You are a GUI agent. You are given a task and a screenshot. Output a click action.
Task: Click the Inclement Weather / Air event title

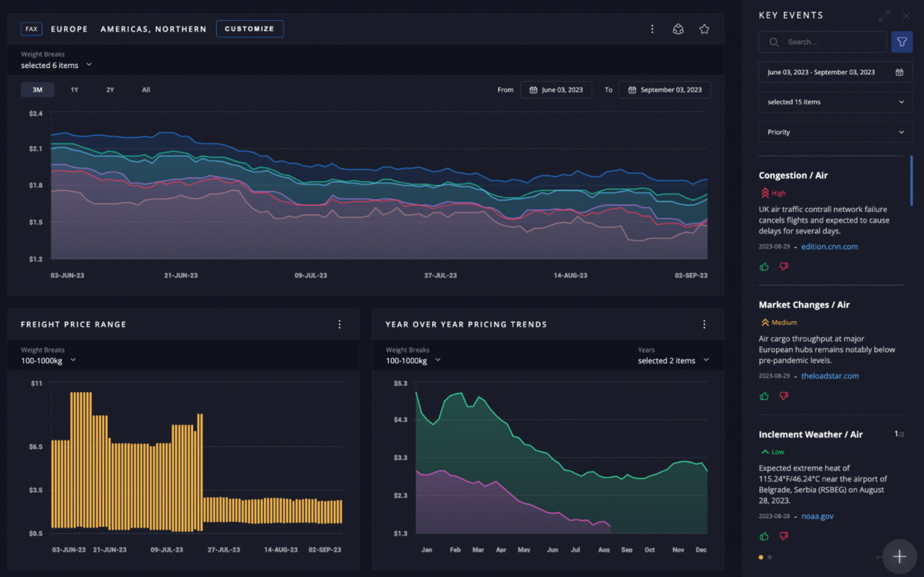coord(811,434)
